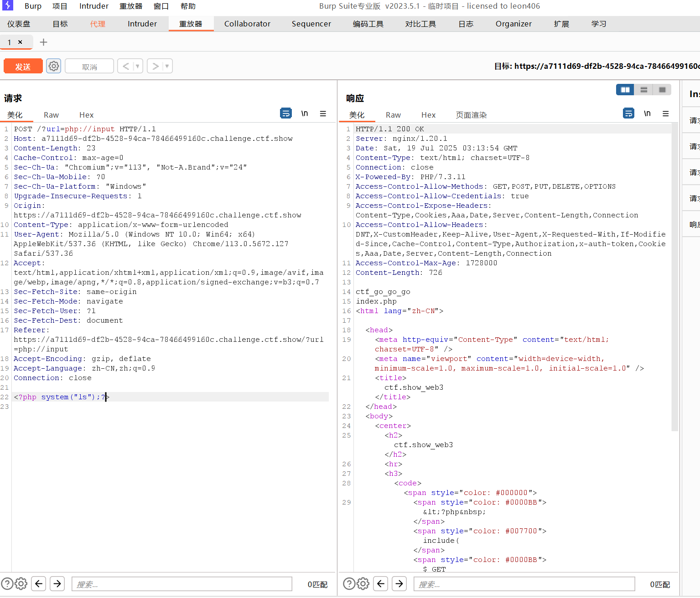Select combined tabbed layout view
This screenshot has width=700, height=598.
pos(663,90)
